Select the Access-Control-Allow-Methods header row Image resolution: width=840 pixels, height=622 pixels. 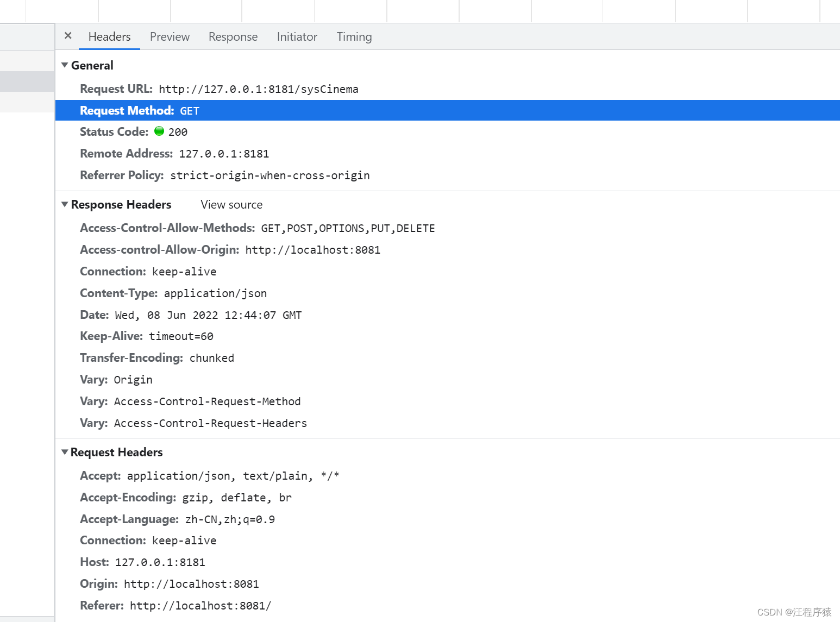click(x=448, y=228)
